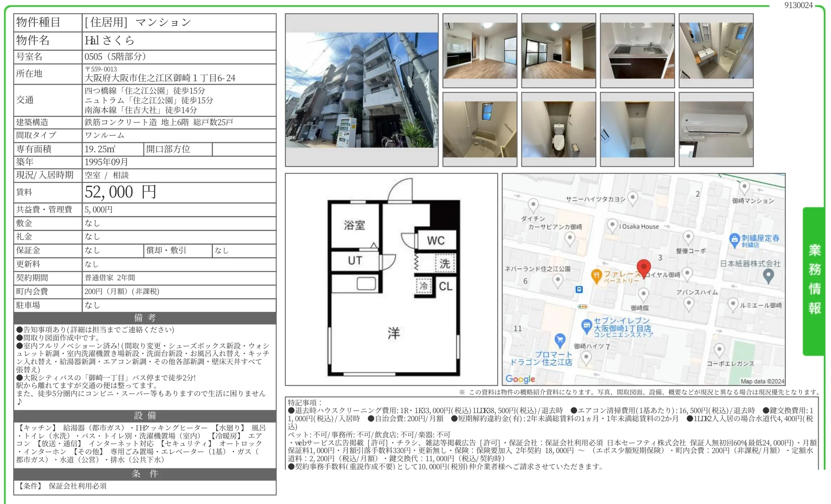Open the building exterior photo
Viewport: 831px width, 504px height.
tap(362, 90)
